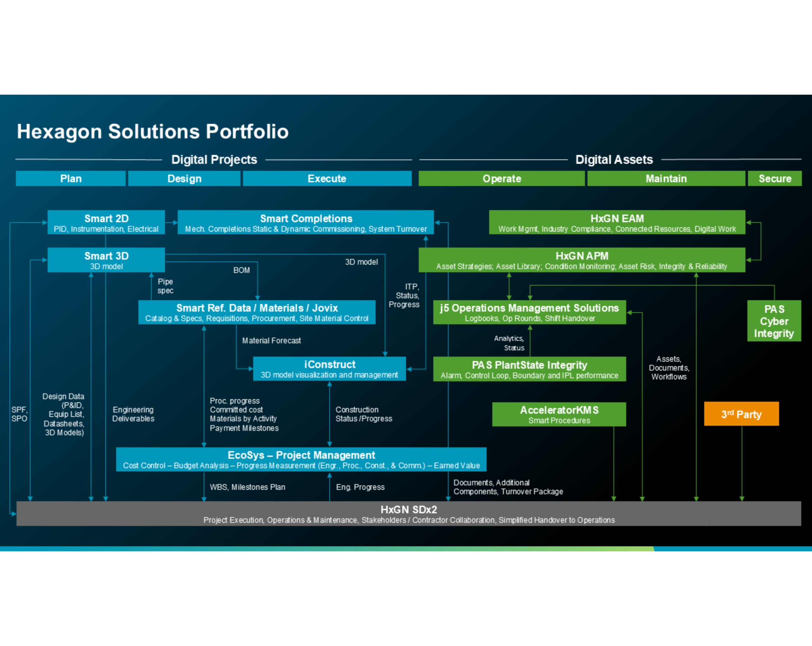
Task: Select the Smart 2D box
Action: coord(106,222)
